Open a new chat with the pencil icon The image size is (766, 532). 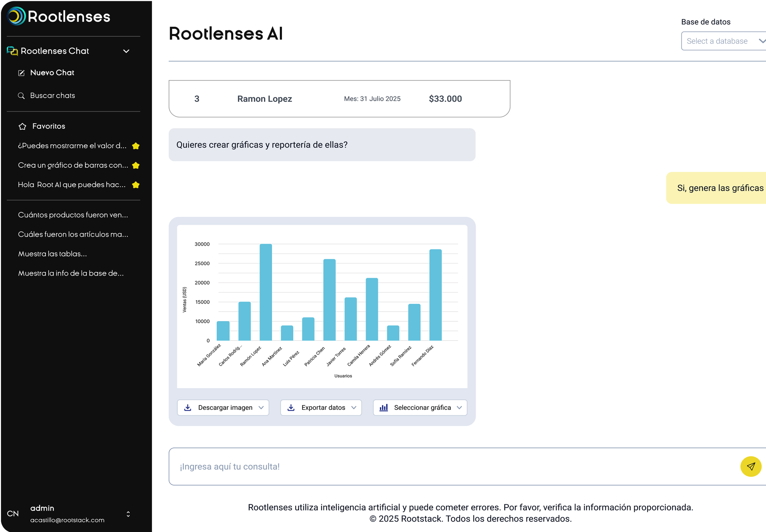click(22, 73)
